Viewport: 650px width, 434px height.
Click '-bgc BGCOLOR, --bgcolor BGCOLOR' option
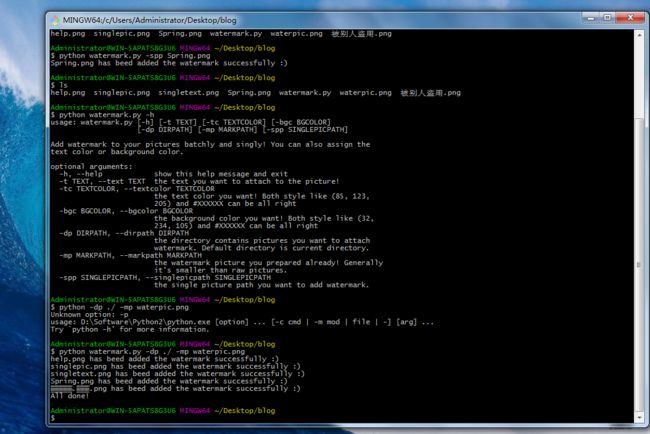[x=126, y=211]
